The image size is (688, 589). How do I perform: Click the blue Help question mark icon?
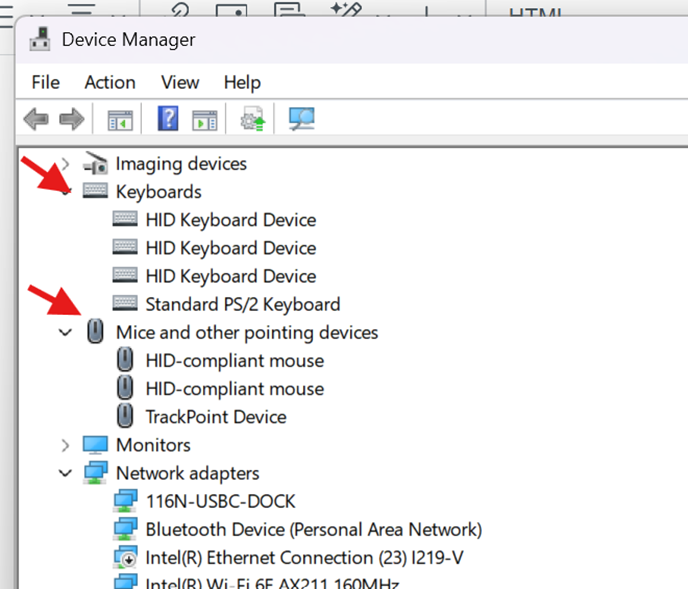(168, 120)
